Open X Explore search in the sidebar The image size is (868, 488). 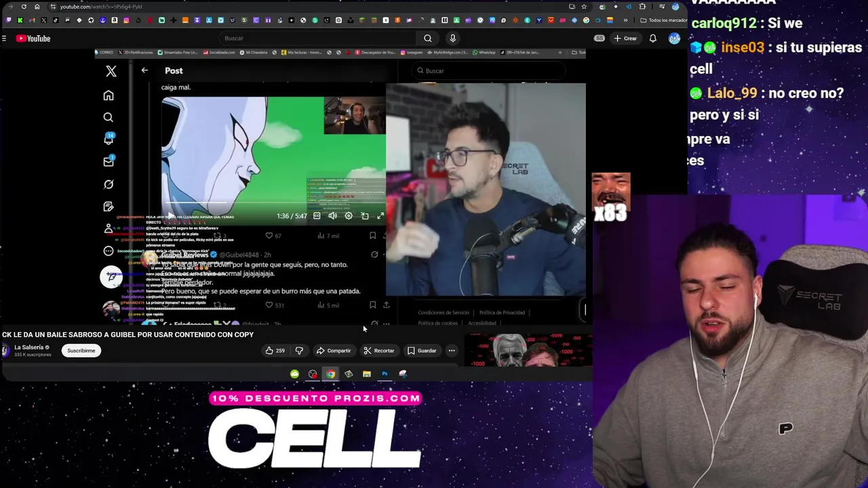[x=108, y=118]
